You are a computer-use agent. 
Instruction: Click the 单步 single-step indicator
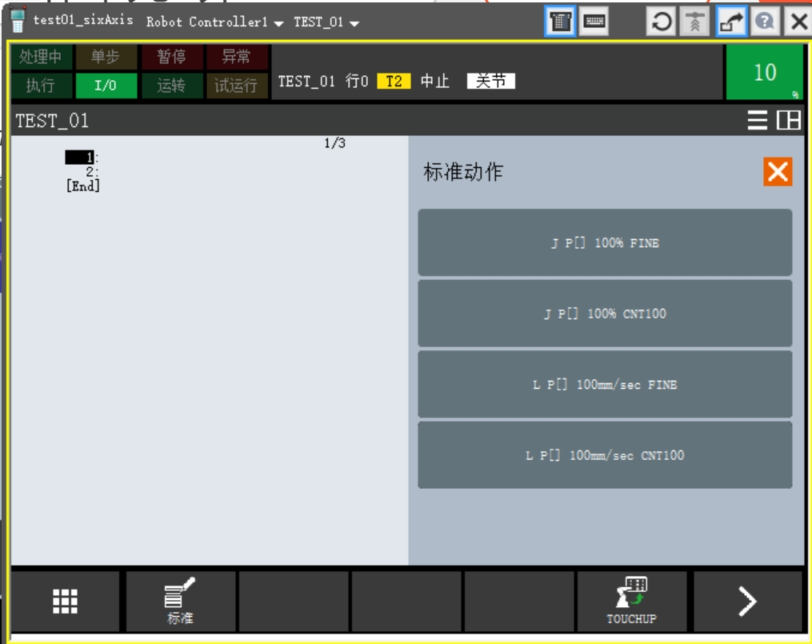[x=106, y=57]
